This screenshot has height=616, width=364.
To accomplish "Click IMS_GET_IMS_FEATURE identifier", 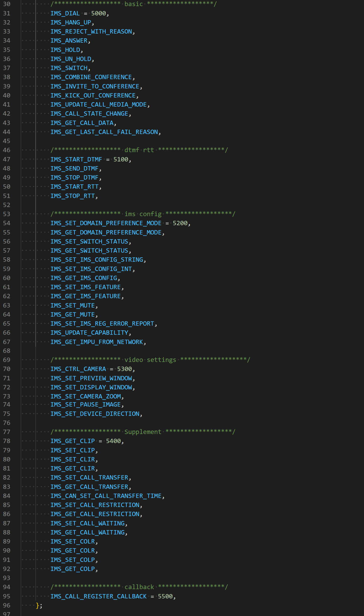I will [86, 296].
